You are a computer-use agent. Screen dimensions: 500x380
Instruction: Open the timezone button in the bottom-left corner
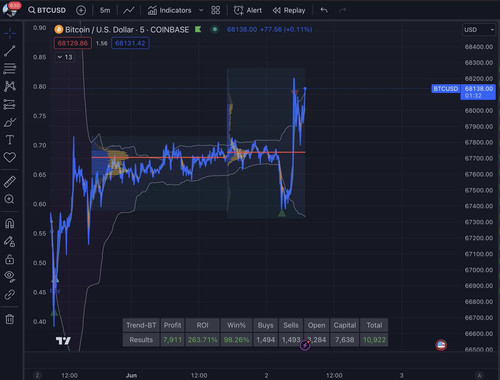(37, 375)
